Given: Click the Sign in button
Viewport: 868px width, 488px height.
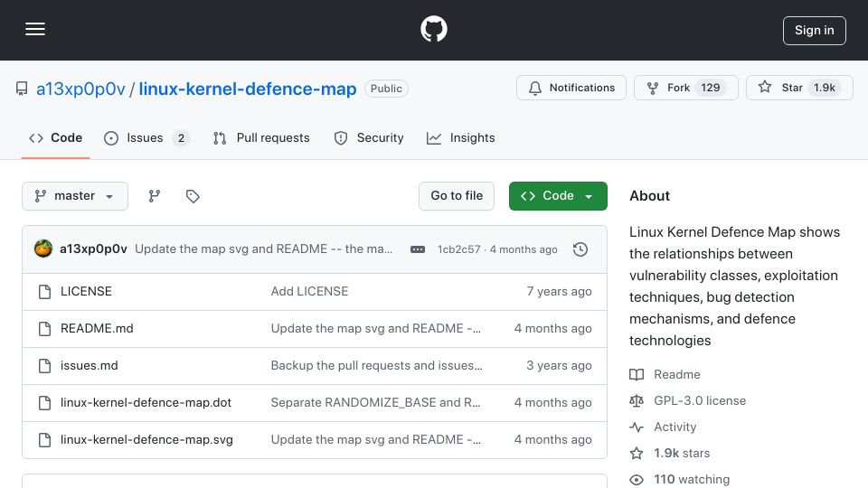Looking at the screenshot, I should (815, 31).
